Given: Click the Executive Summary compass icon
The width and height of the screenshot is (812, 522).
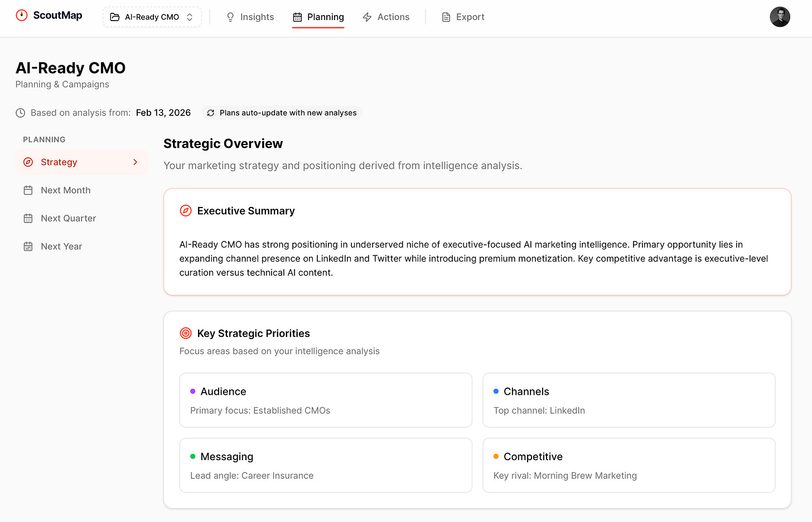Looking at the screenshot, I should [186, 211].
